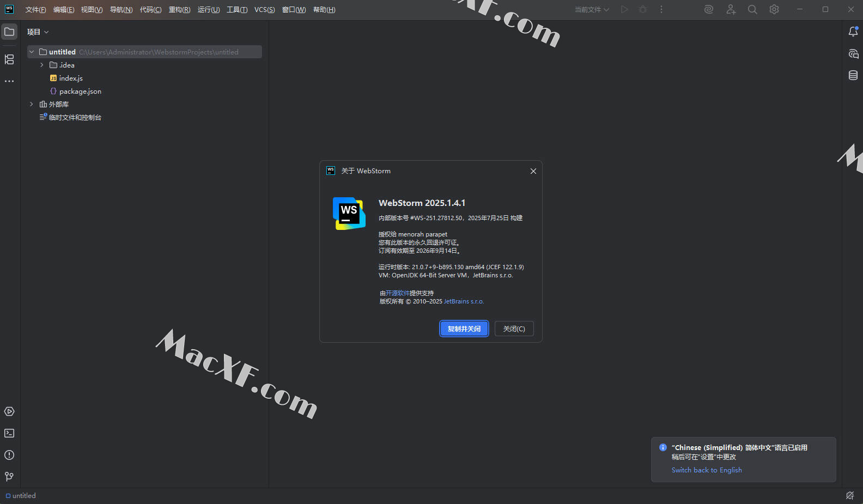Image resolution: width=863 pixels, height=504 pixels.
Task: Click the 订阅有效期至 2026年9月14日 text
Action: 420,251
